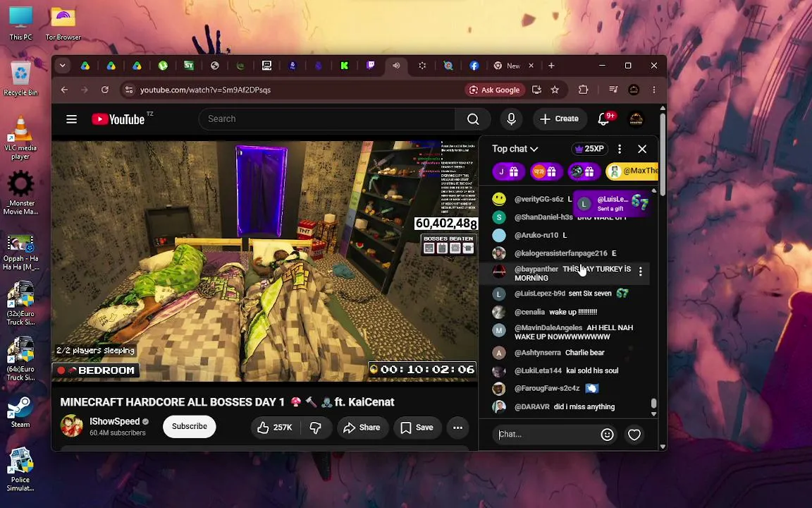Screen dimensions: 812x508
Task: Click the video title text
Action: [x=228, y=402]
